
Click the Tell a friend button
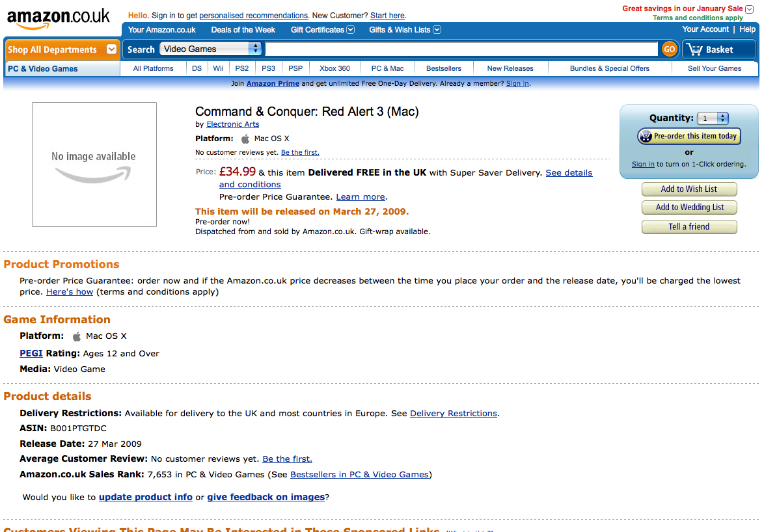pos(689,227)
